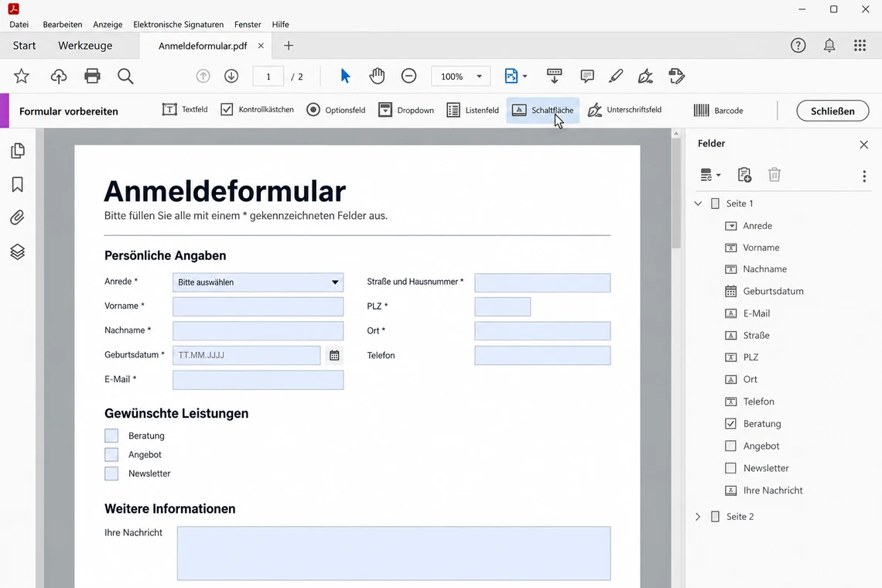Viewport: 882px width, 588px height.
Task: Click the Vorname text field
Action: (258, 306)
